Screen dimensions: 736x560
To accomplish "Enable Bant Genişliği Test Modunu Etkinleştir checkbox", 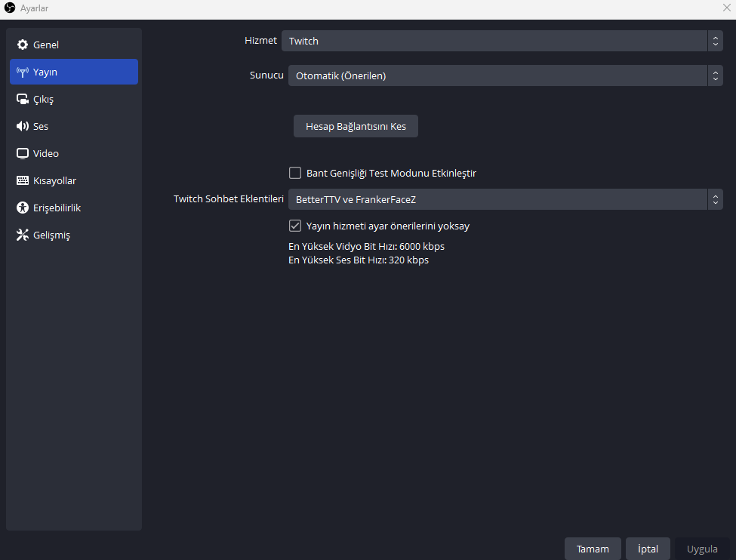I will pyautogui.click(x=294, y=173).
